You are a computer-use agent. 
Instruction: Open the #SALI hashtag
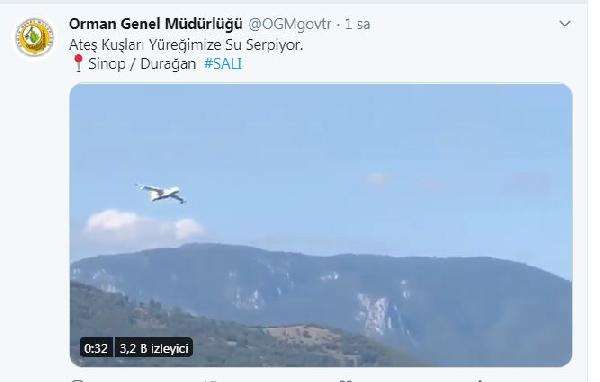click(223, 64)
